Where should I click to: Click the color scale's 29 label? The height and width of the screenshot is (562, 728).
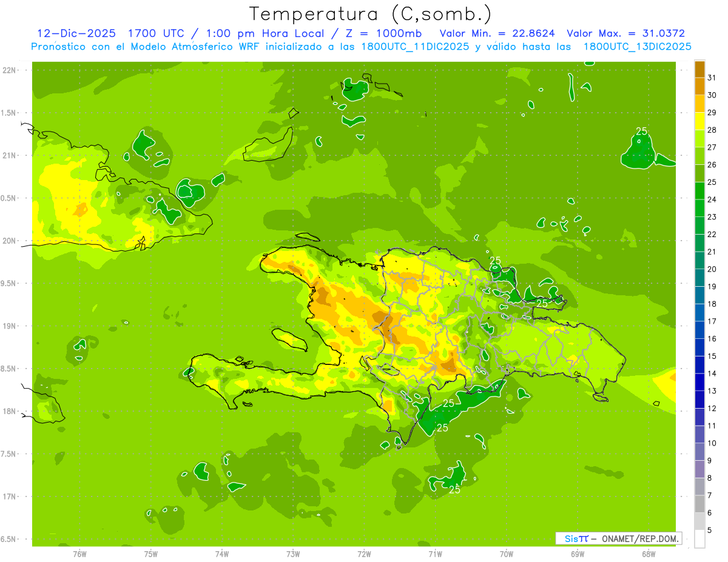712,112
